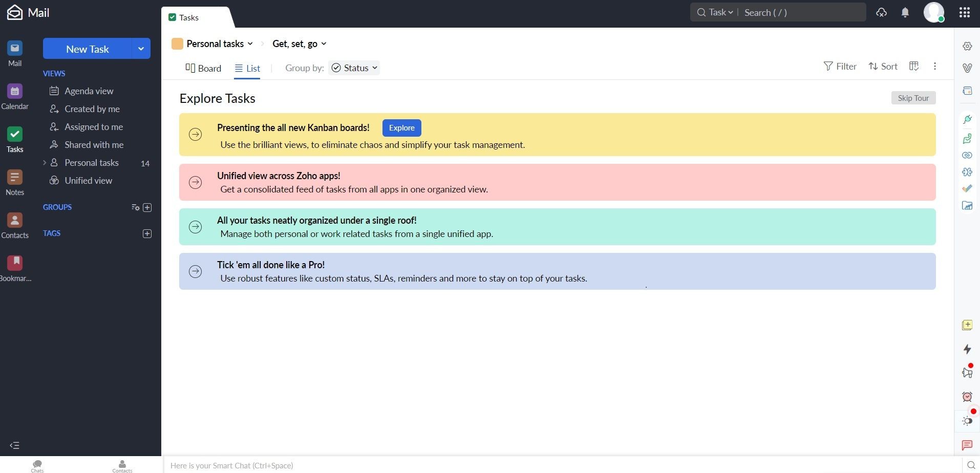Open New Task dropdown arrow
This screenshot has height=473, width=980.
tap(141, 49)
